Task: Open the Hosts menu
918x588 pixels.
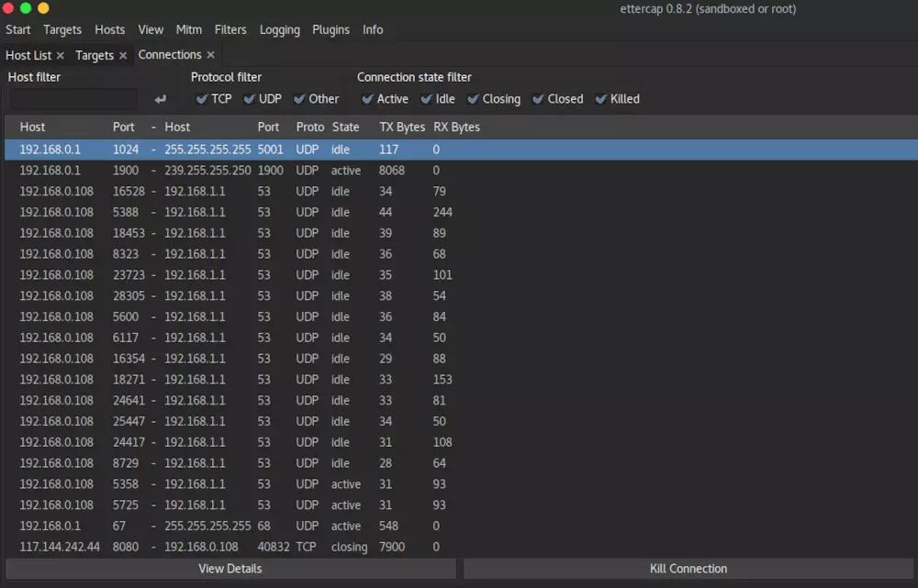Action: [x=109, y=30]
